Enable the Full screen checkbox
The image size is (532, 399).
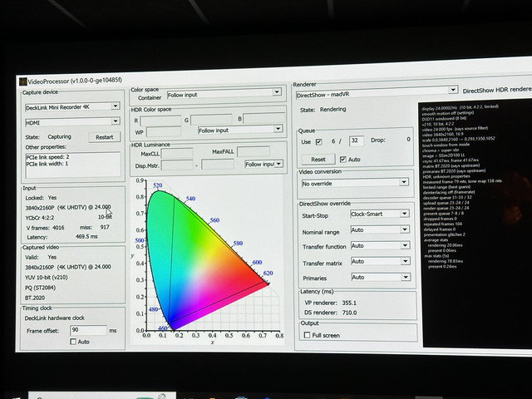coord(307,335)
